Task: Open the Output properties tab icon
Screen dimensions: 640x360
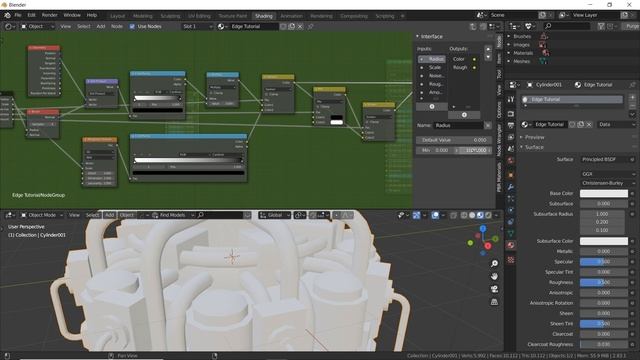Action: coord(511,125)
